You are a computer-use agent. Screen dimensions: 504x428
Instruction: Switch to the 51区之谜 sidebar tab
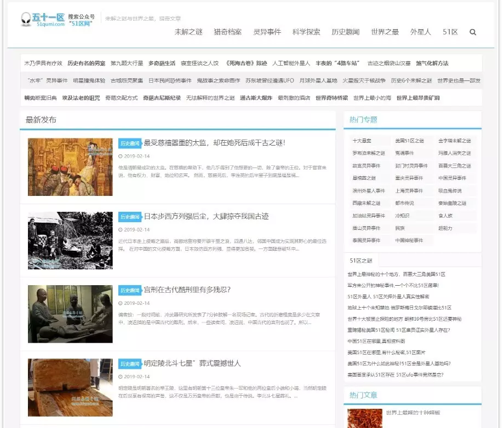(x=361, y=261)
